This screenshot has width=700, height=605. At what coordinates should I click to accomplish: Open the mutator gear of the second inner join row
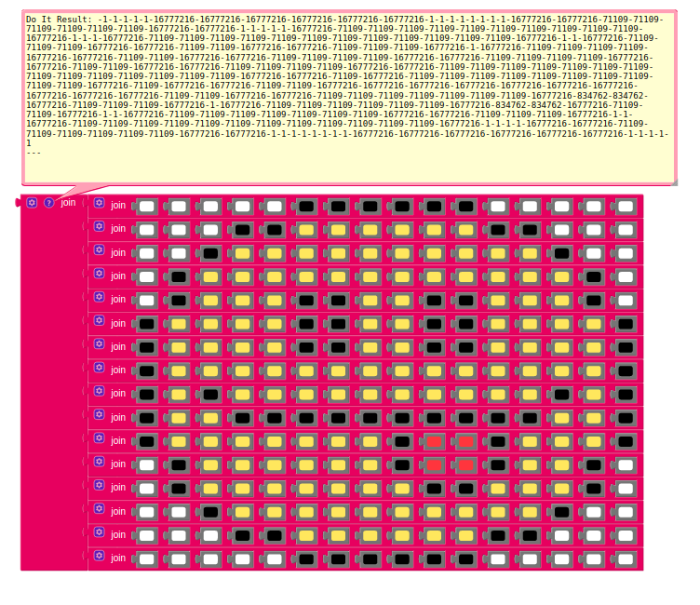click(x=99, y=226)
